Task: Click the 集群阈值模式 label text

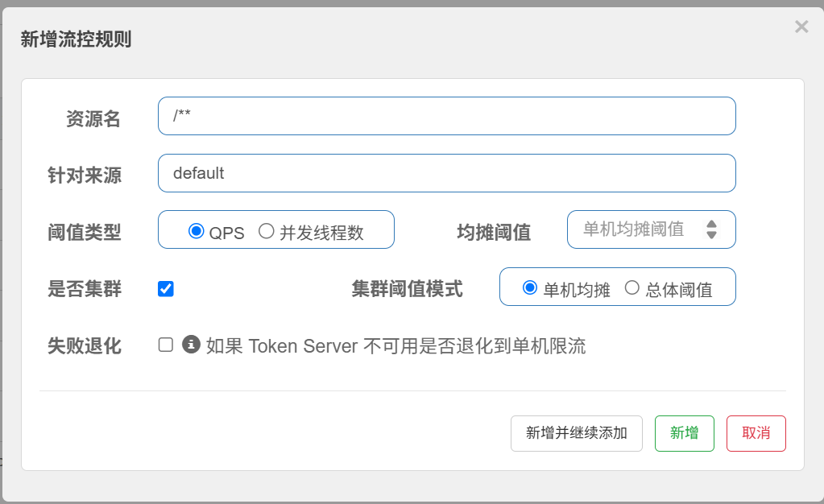Action: click(x=407, y=289)
